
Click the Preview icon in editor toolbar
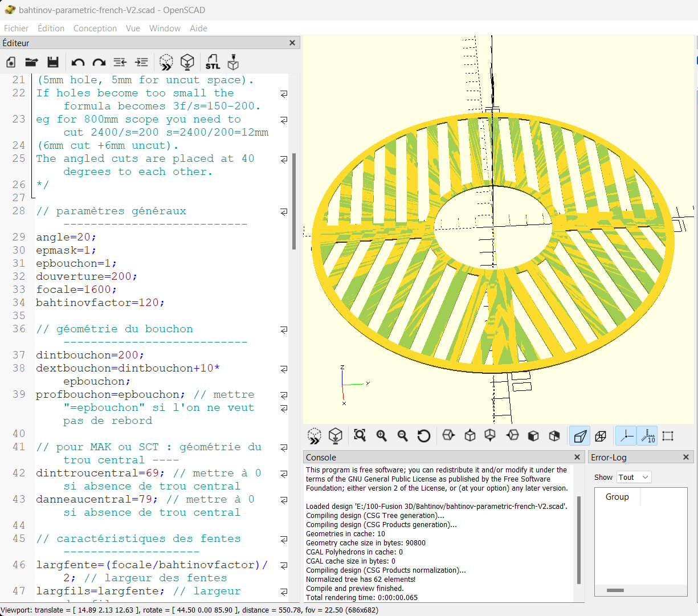(166, 62)
